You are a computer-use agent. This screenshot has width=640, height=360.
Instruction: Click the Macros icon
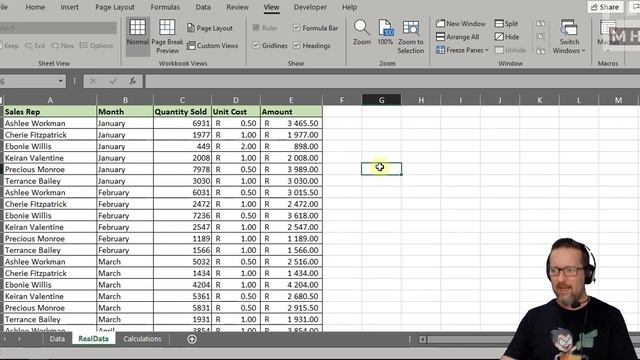[608, 33]
